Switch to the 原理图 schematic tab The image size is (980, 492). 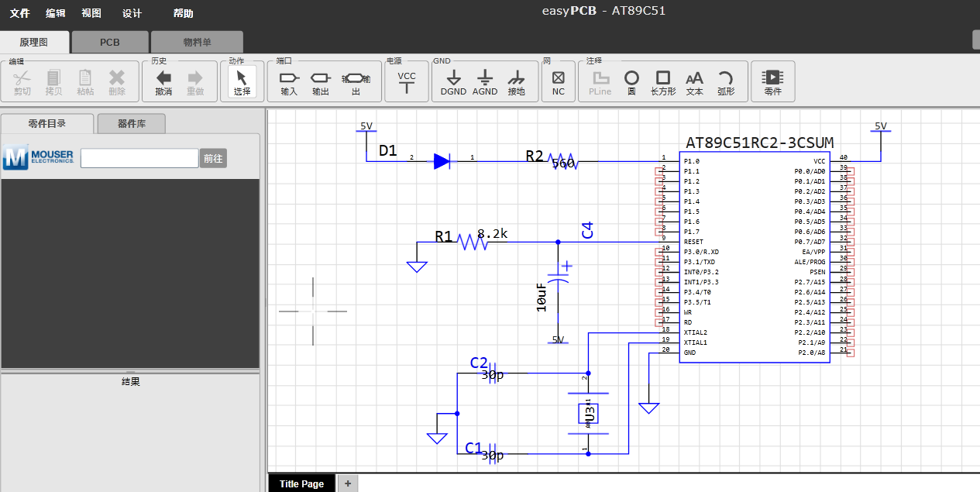[34, 42]
